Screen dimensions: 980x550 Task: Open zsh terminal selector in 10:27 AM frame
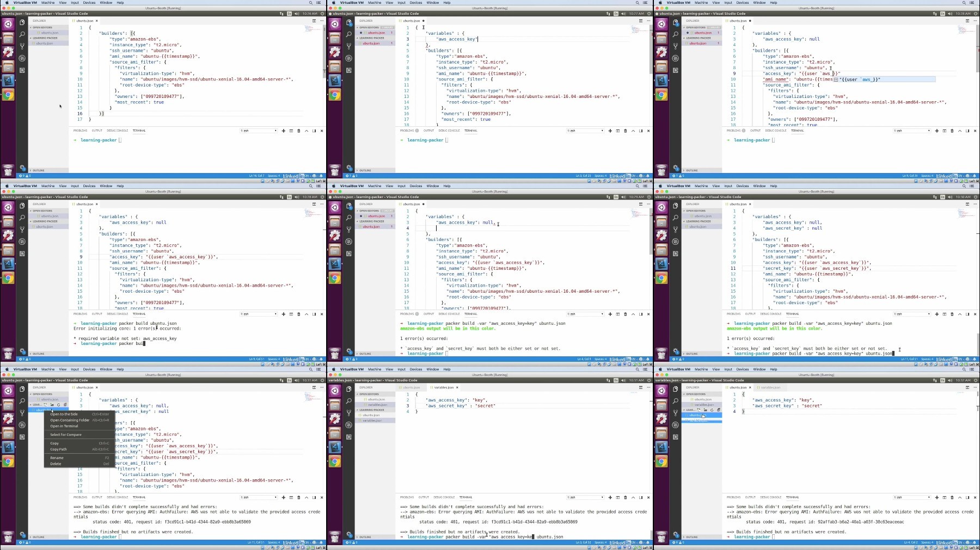586,131
